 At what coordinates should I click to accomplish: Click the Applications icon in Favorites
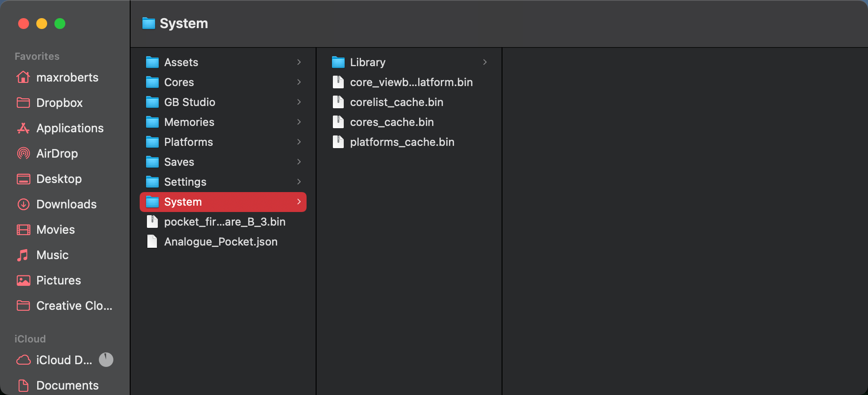tap(23, 128)
